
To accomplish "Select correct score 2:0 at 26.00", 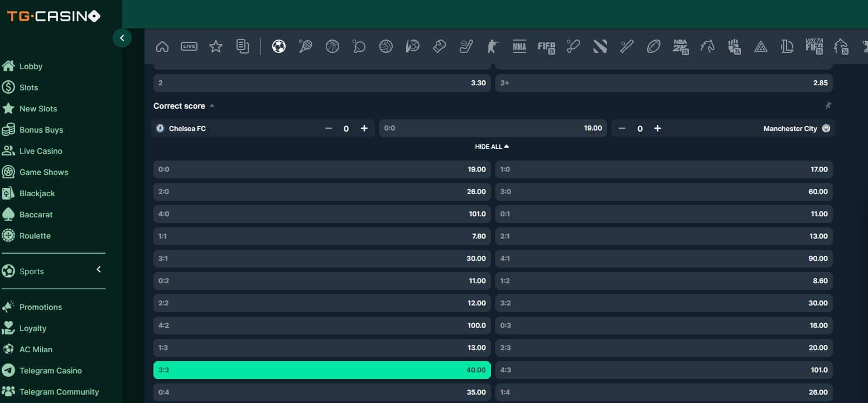I will 322,192.
